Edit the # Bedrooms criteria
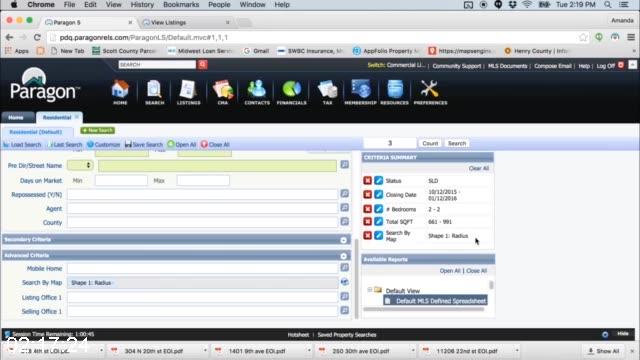 coord(378,209)
